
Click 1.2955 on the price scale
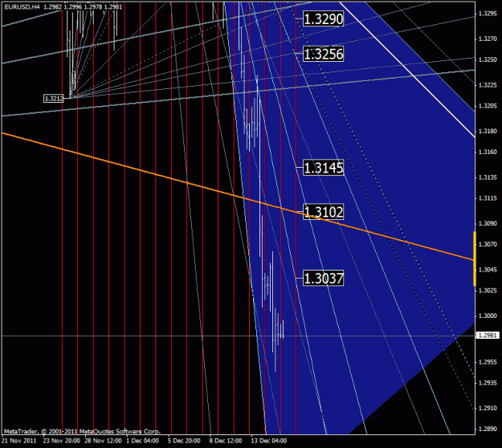(488, 362)
